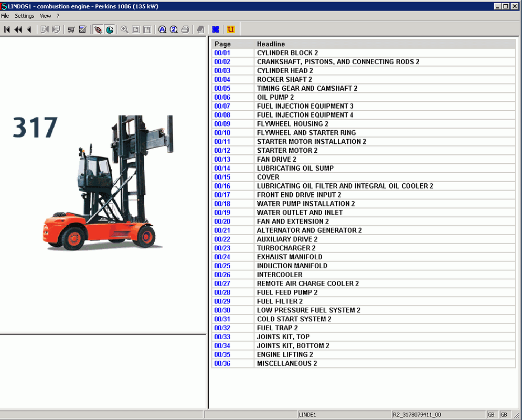Screen dimensions: 522x420
Task: Open the checklist order form icon
Action: click(82, 29)
